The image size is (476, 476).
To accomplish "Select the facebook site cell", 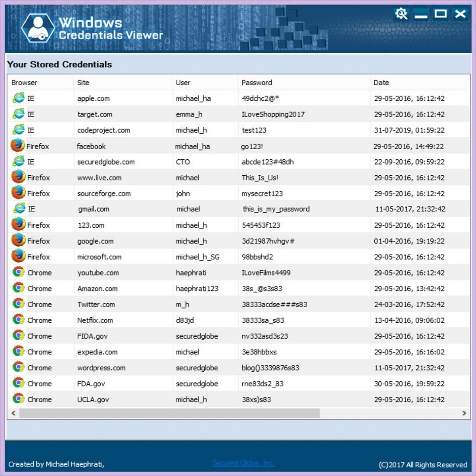I will pyautogui.click(x=91, y=146).
